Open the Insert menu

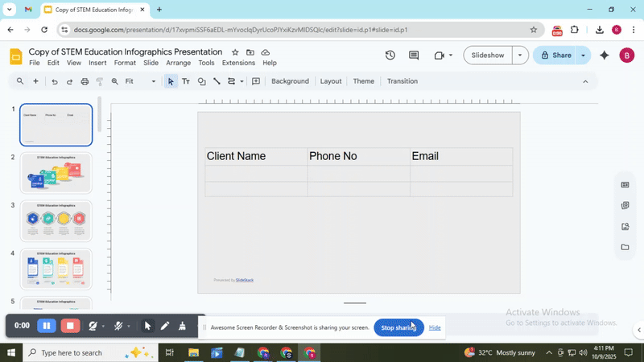[97, 63]
